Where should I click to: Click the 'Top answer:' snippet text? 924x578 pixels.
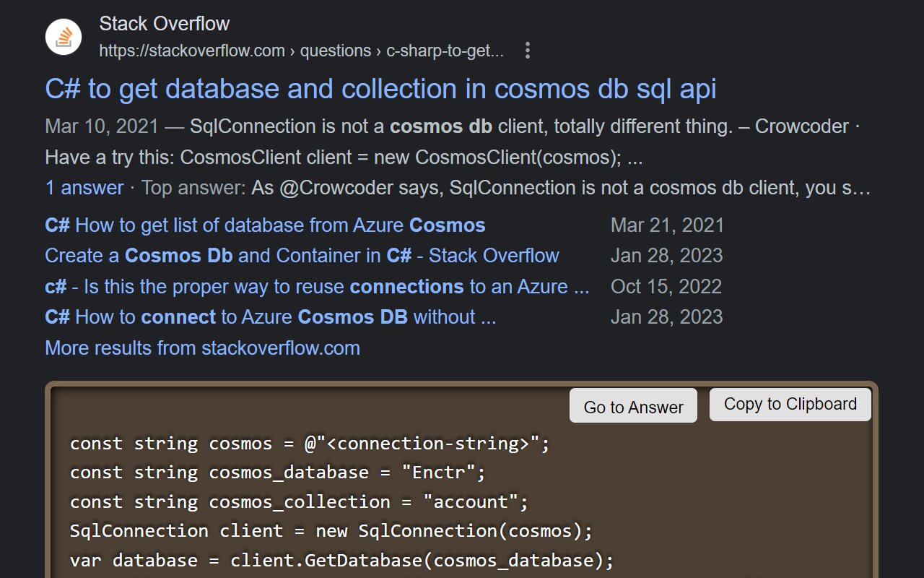click(x=193, y=188)
